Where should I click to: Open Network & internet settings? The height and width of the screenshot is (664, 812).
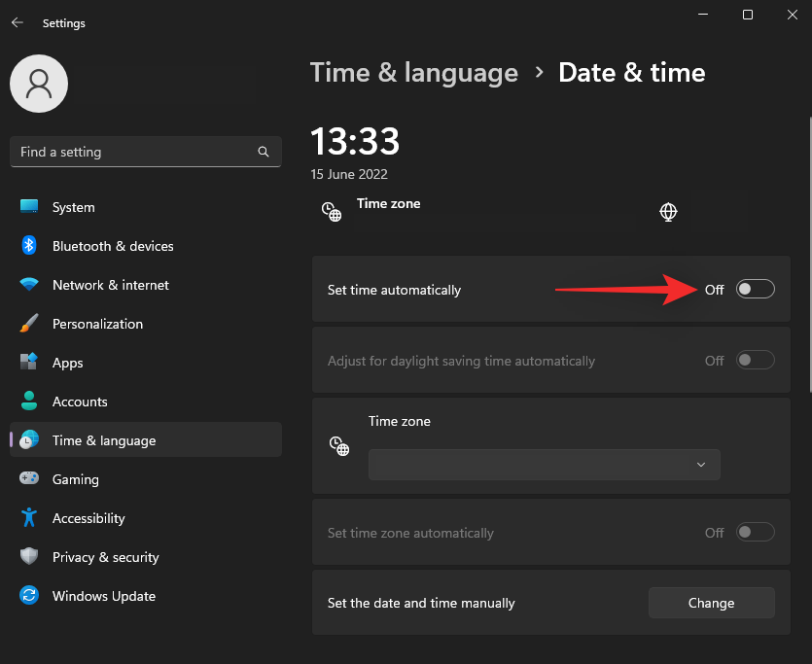coord(110,285)
